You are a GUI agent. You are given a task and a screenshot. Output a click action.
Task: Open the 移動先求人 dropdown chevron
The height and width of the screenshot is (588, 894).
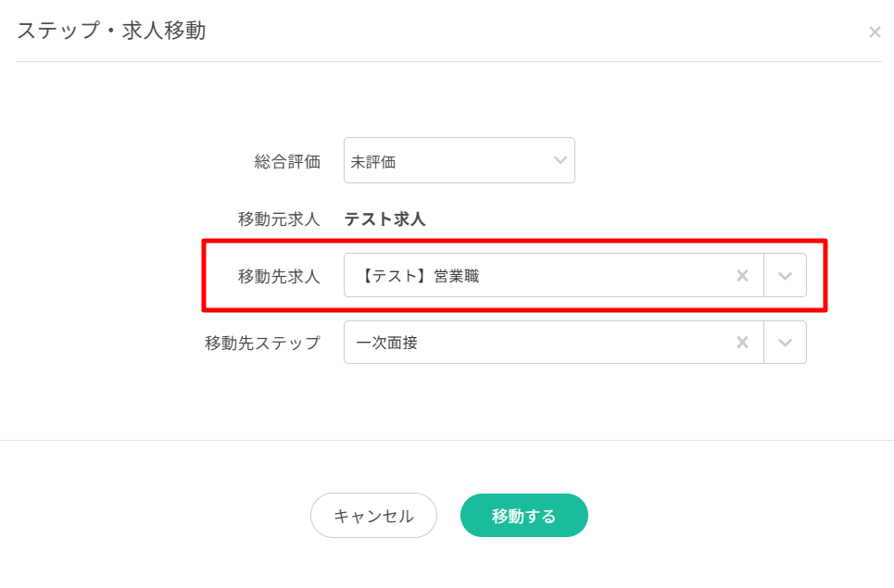click(x=786, y=275)
